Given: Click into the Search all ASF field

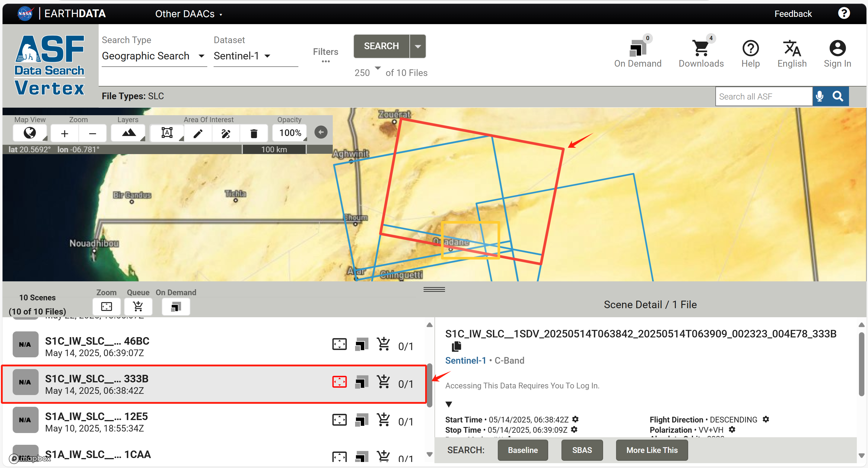Looking at the screenshot, I should click(764, 96).
